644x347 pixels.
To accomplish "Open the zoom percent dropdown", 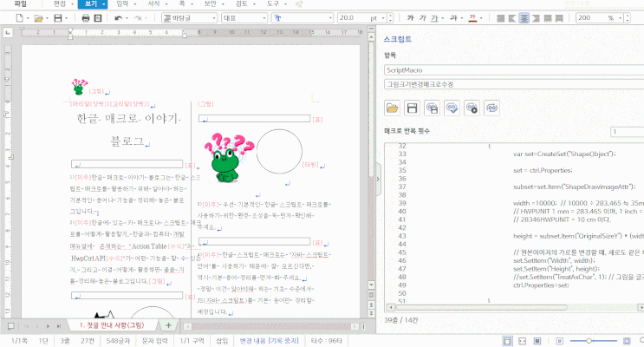I will pos(621,18).
